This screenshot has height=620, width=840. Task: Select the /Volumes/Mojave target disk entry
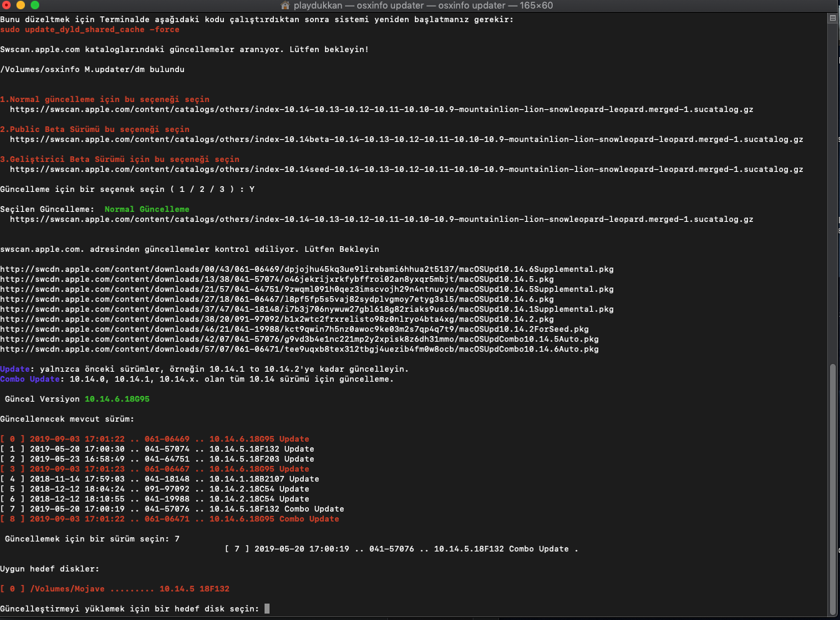pos(115,589)
